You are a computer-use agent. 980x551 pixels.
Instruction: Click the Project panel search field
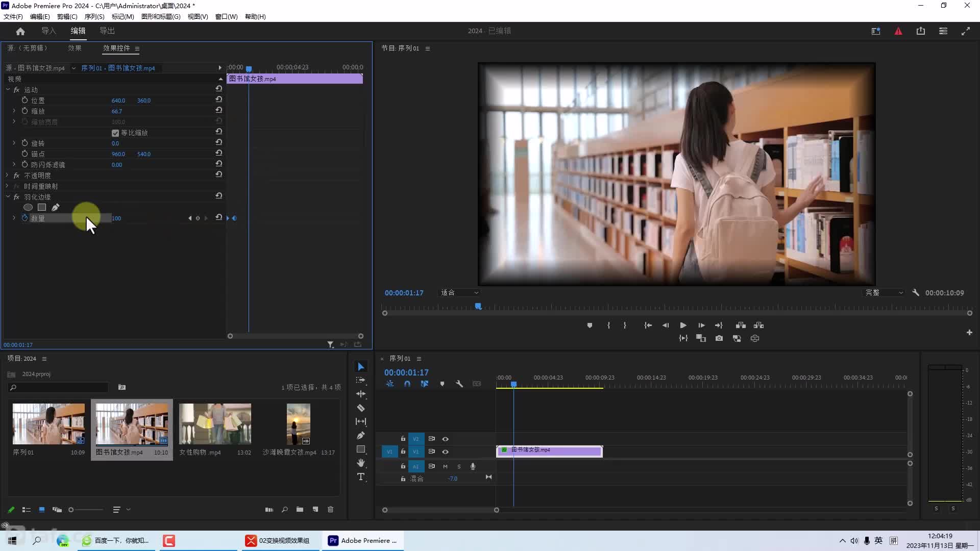pos(58,388)
